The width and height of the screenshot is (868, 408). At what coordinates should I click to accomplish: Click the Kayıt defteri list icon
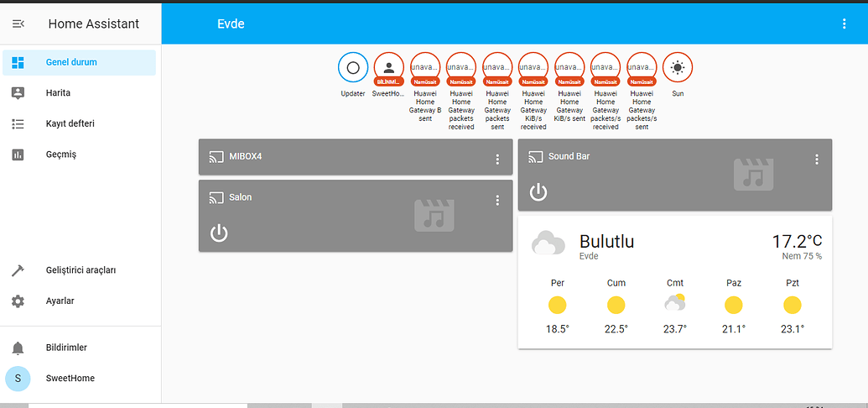(x=18, y=123)
